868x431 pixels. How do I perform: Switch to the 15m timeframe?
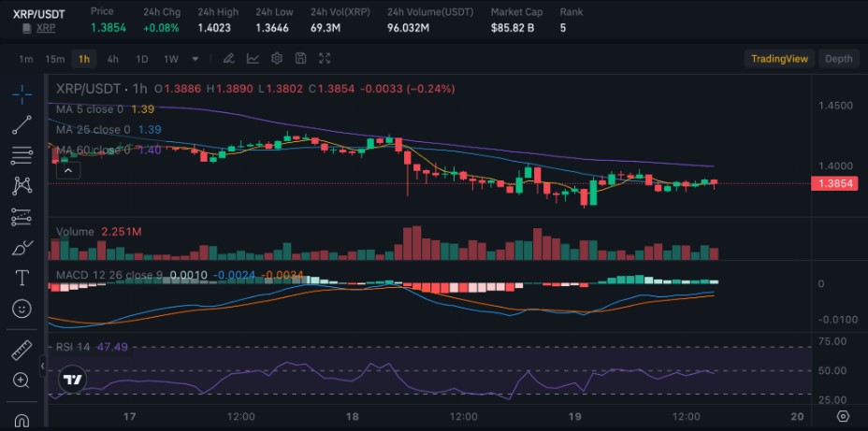pos(55,59)
